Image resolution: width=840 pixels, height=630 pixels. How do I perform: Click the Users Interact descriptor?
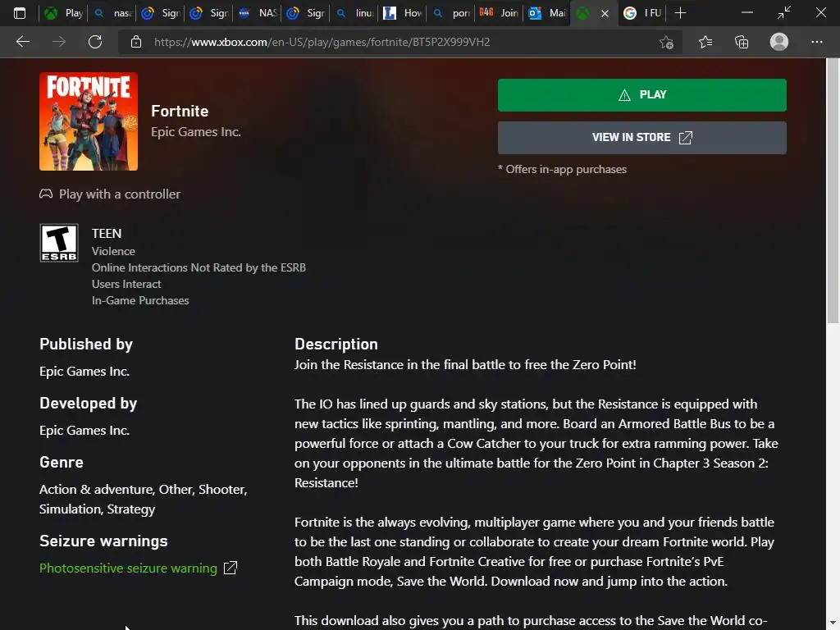[x=126, y=284]
